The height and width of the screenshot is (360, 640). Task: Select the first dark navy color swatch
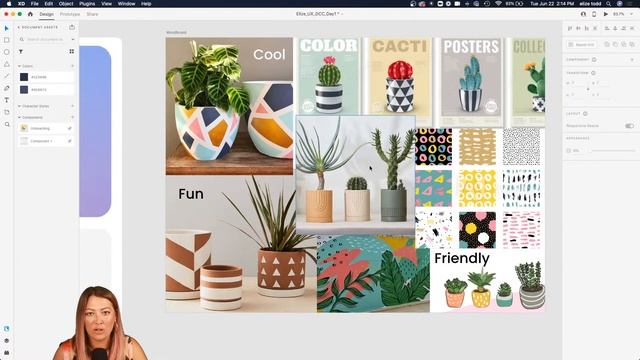pyautogui.click(x=24, y=77)
